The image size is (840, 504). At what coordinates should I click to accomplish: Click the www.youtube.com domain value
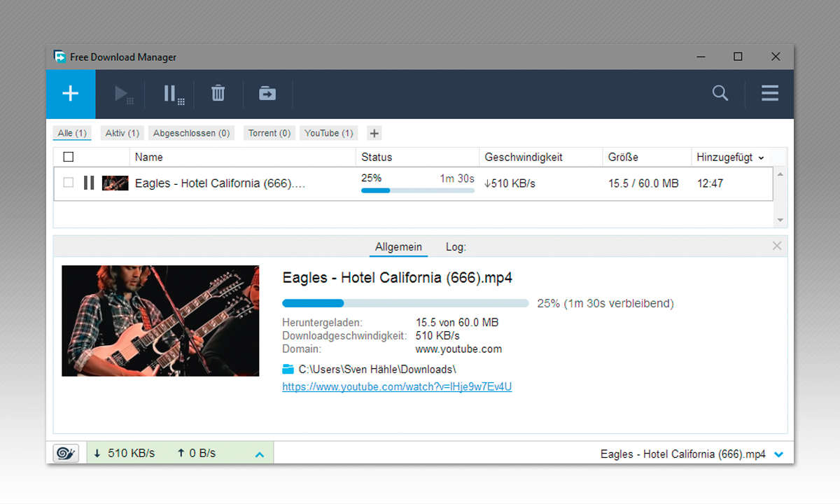click(x=458, y=349)
